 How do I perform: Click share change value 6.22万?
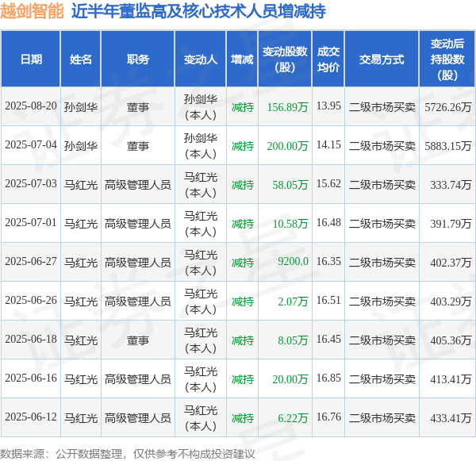(293, 418)
